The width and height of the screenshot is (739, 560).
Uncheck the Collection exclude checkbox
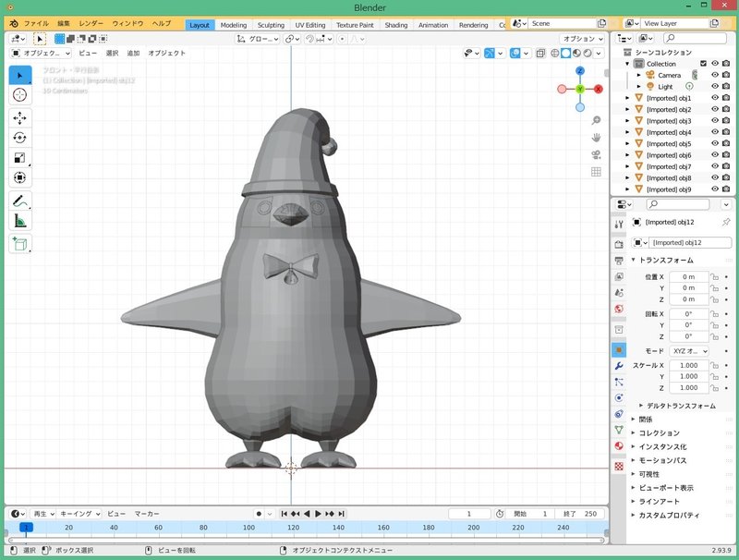pos(704,64)
